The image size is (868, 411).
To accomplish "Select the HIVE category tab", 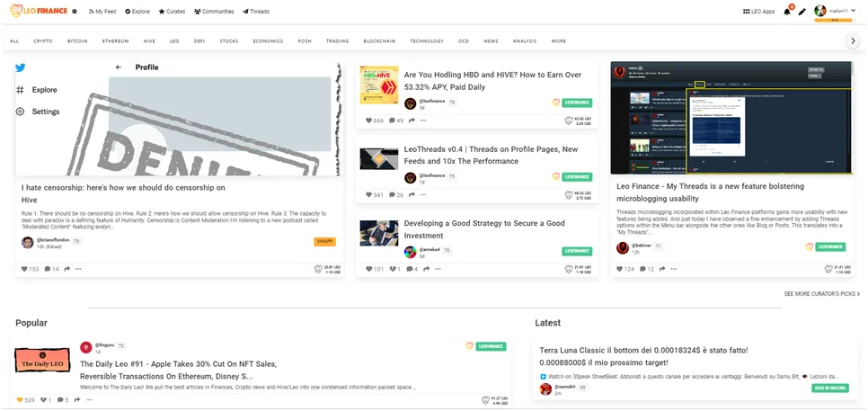I will [149, 41].
